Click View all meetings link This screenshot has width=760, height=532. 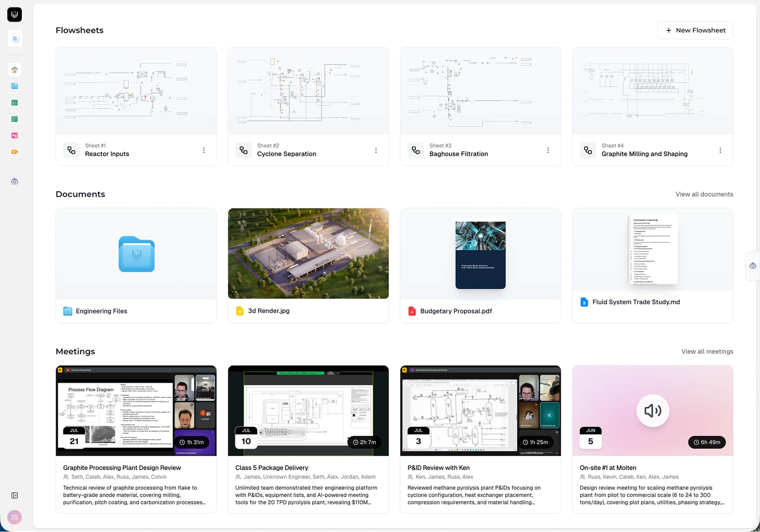(x=707, y=351)
